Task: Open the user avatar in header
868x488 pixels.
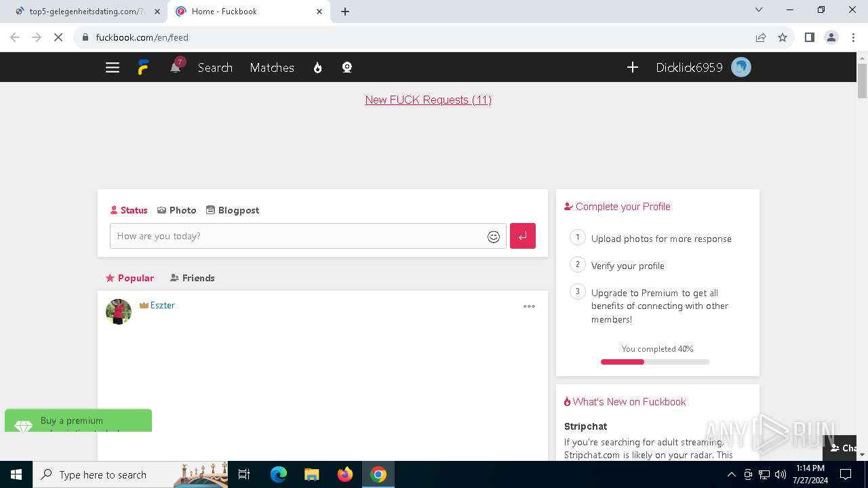Action: click(x=741, y=68)
